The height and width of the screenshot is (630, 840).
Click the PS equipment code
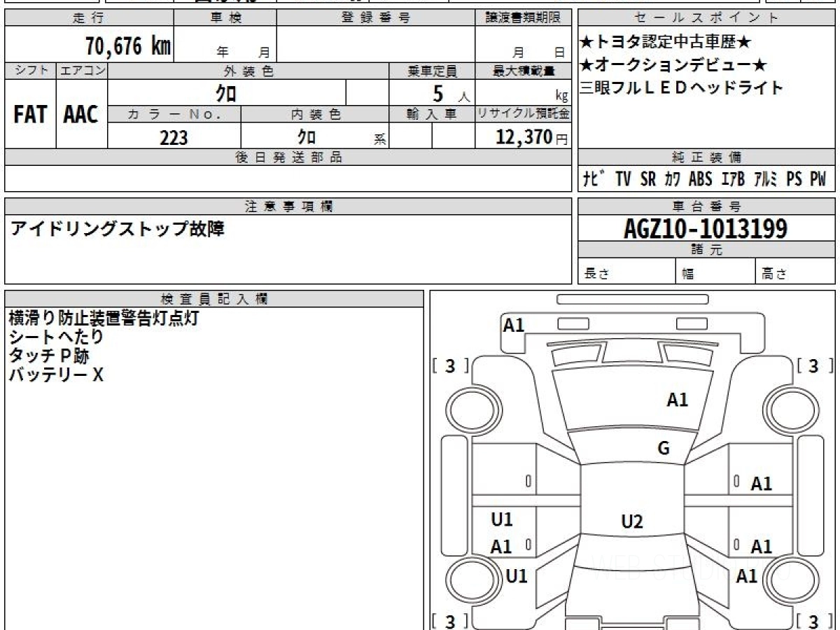click(794, 179)
